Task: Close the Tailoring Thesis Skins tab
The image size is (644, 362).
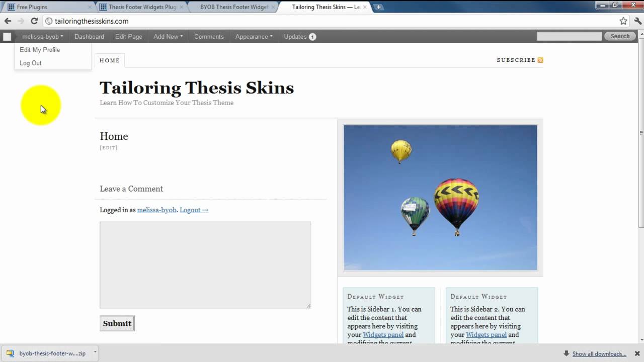Action: pyautogui.click(x=365, y=7)
